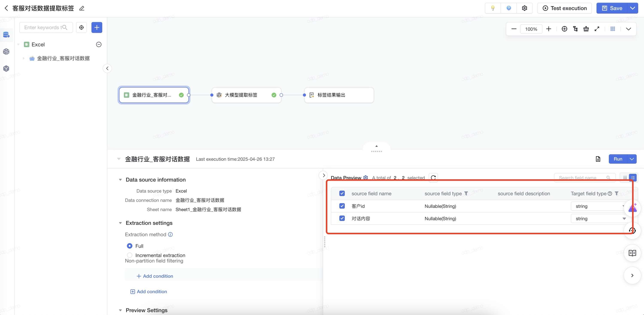Image resolution: width=644 pixels, height=315 pixels.
Task: Open the settings gear in top toolbar
Action: [x=524, y=8]
